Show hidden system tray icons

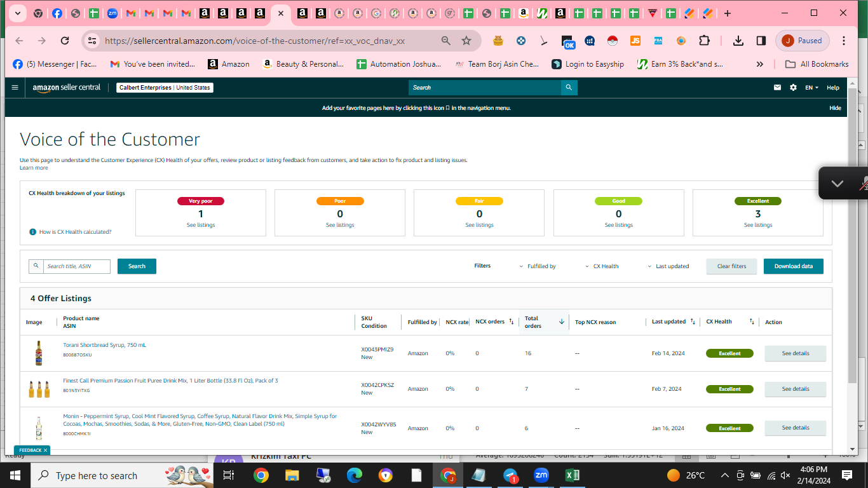point(724,475)
